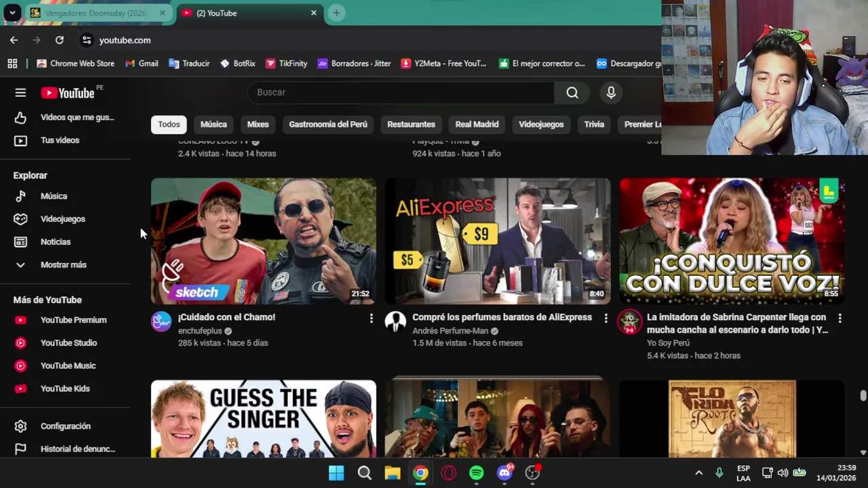
Task: Open the Gmail bookmark
Action: pyautogui.click(x=141, y=63)
